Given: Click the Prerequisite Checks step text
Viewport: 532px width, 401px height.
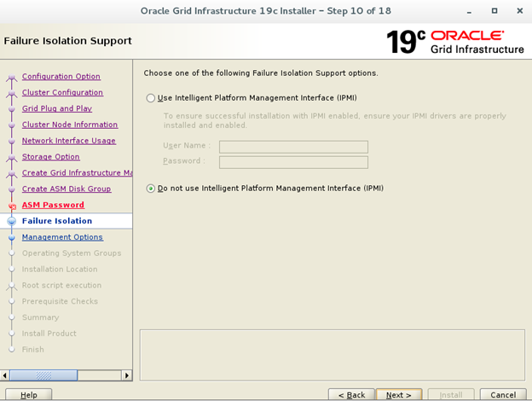Looking at the screenshot, I should (60, 301).
